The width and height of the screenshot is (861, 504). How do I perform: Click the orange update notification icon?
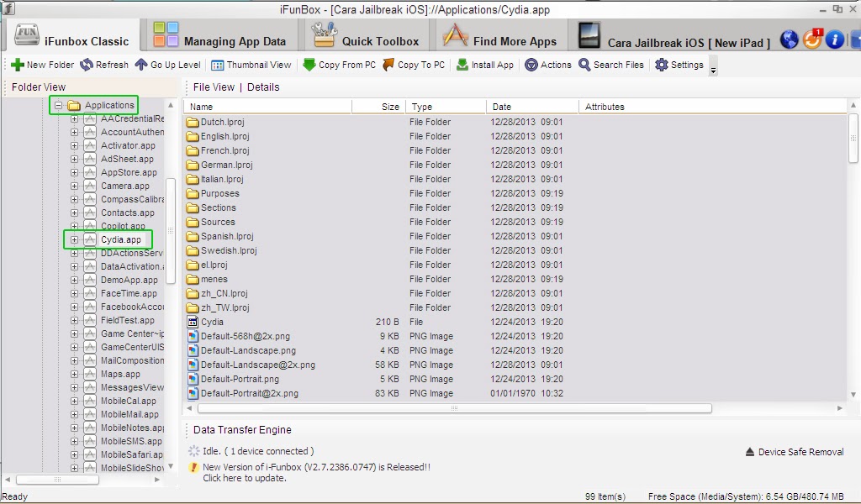812,39
